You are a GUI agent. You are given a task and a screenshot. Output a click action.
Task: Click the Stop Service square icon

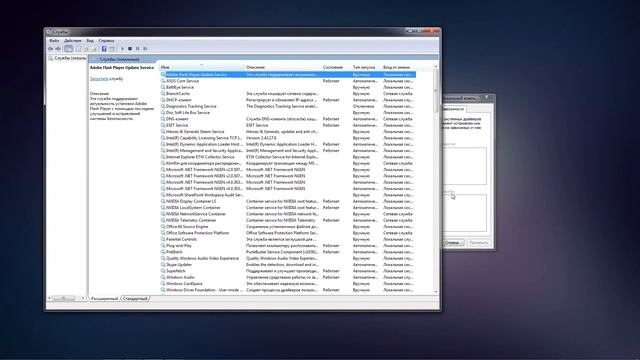[130, 49]
